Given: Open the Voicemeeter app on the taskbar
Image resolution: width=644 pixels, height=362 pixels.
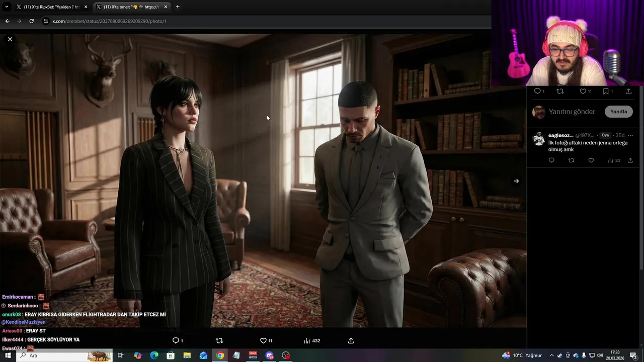Looking at the screenshot, I should [253, 355].
